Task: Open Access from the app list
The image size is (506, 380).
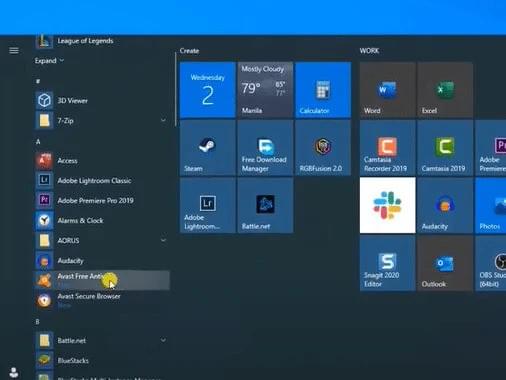Action: [x=102, y=161]
